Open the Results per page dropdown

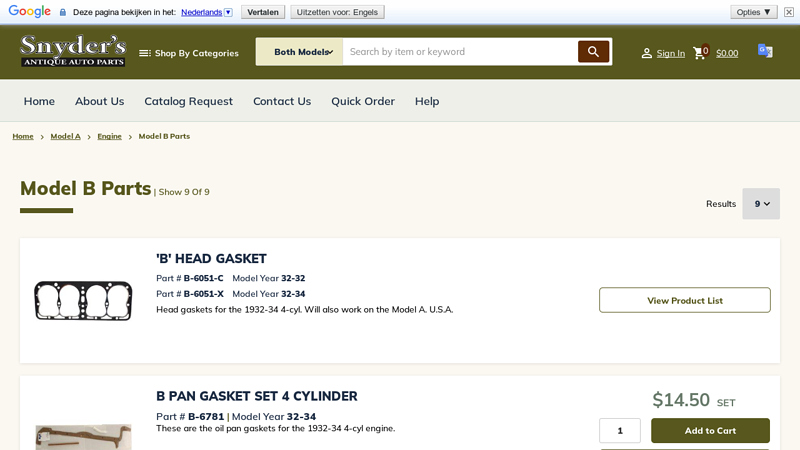click(761, 204)
